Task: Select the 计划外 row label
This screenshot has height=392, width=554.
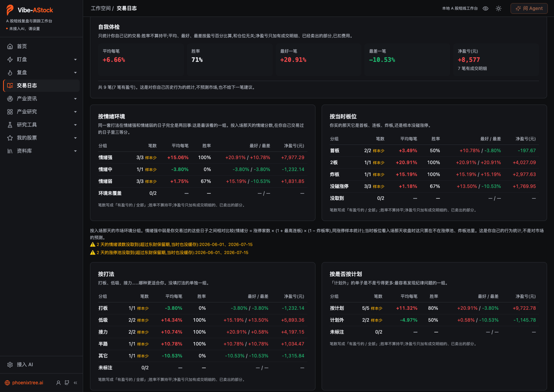Action: pyautogui.click(x=337, y=320)
